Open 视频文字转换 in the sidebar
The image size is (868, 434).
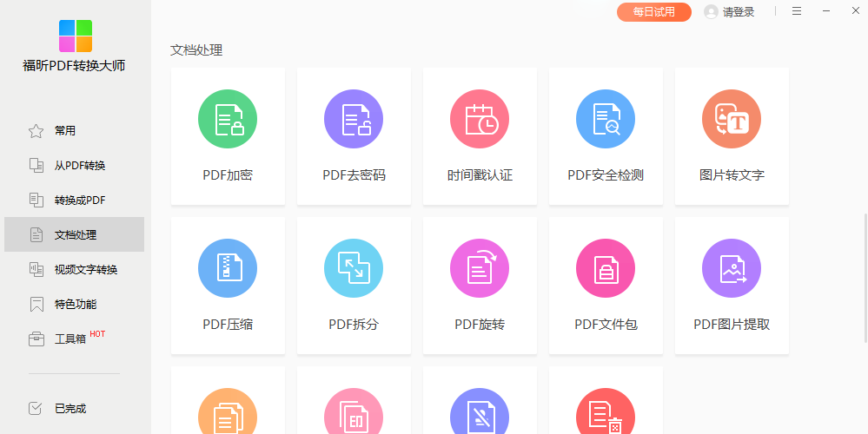tap(74, 269)
